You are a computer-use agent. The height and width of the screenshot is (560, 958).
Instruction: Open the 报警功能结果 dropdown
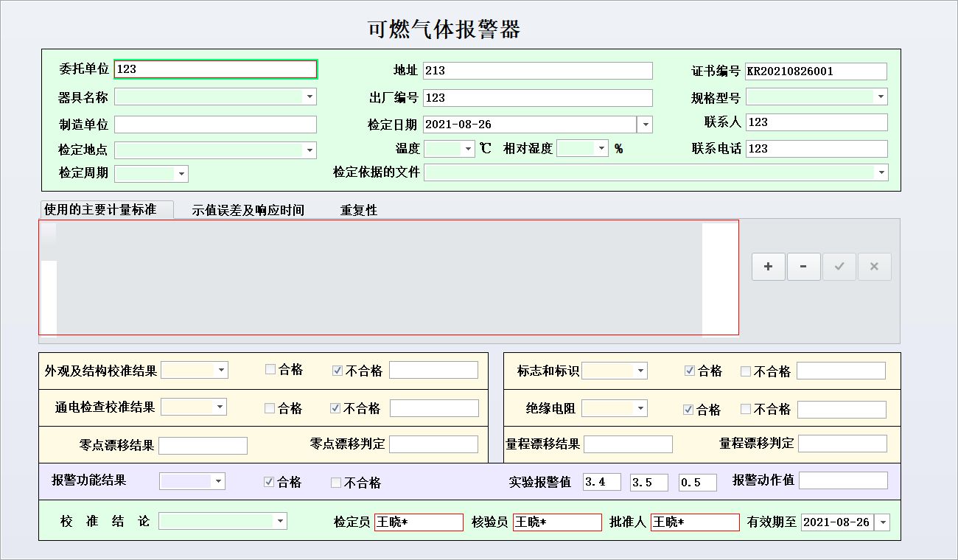[x=218, y=481]
